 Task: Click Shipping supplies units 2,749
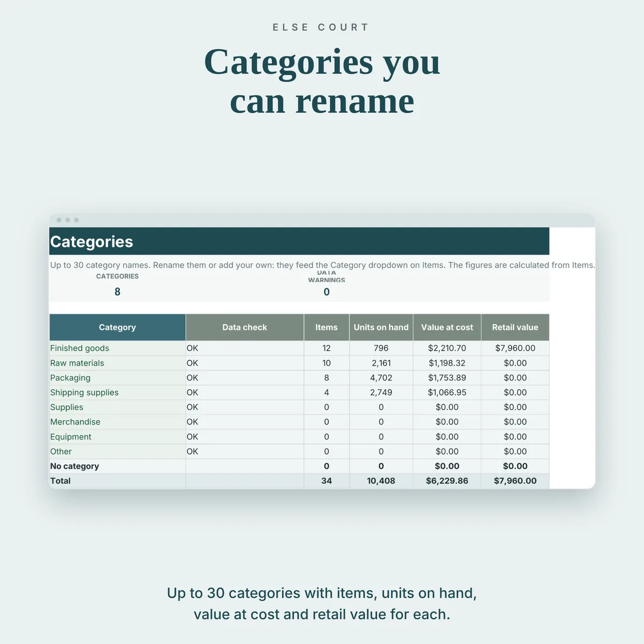coord(381,393)
